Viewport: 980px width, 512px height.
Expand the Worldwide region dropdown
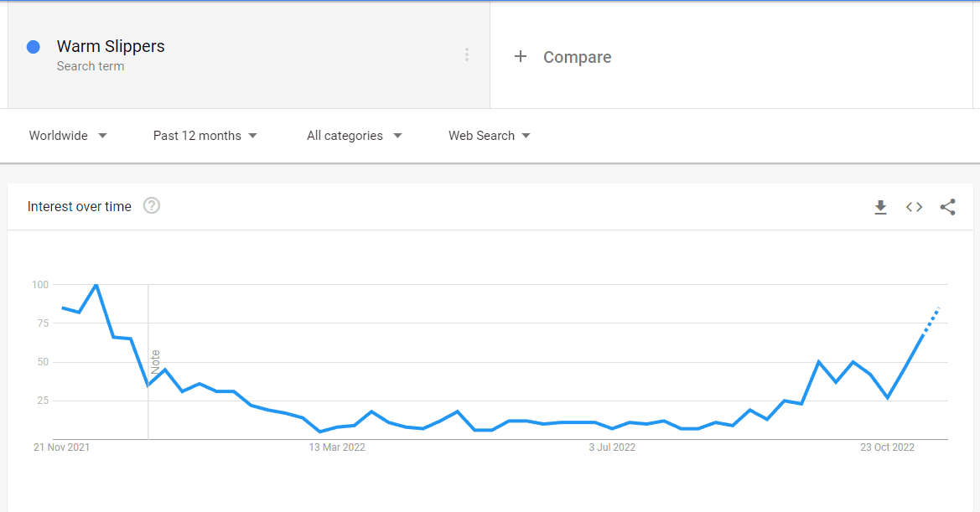click(x=68, y=136)
